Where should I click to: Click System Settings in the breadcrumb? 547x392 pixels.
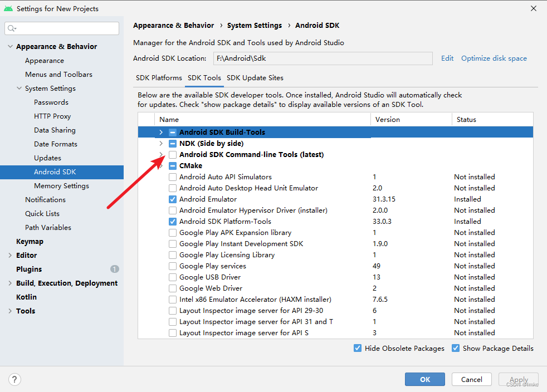[x=255, y=26]
